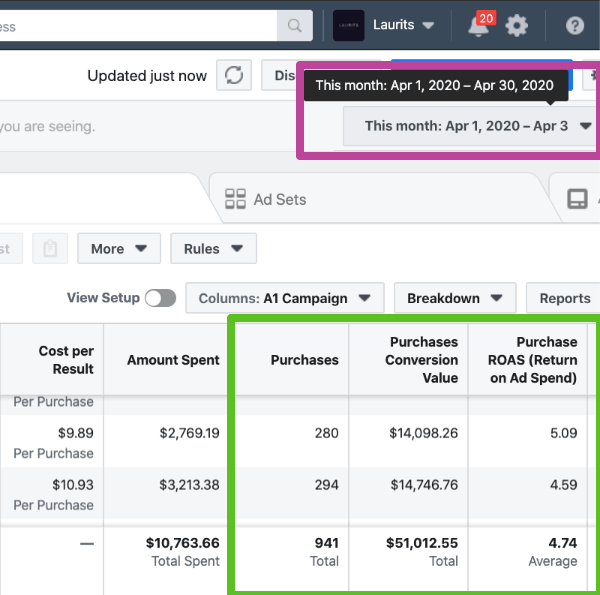Screen dimensions: 600x595
Task: Click the Reports button
Action: pyautogui.click(x=564, y=298)
